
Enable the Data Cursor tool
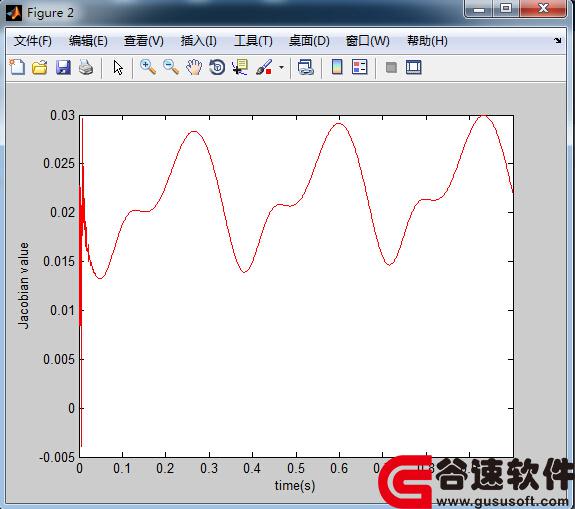(240, 67)
